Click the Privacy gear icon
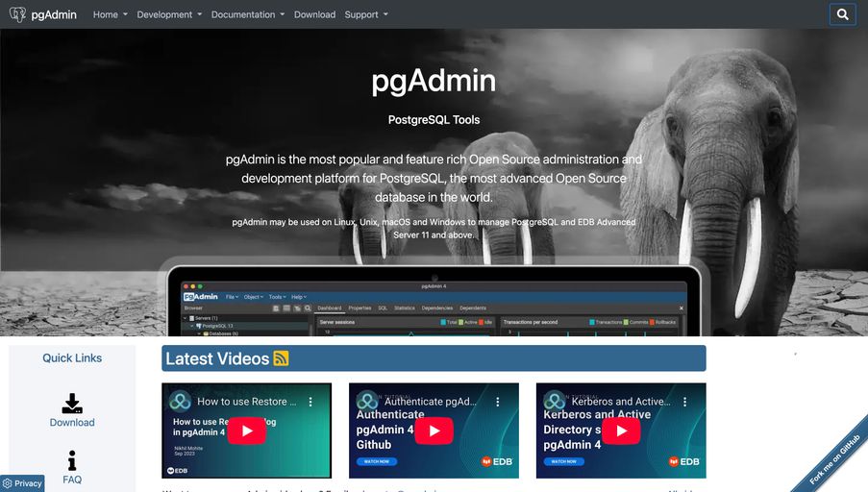Image resolution: width=868 pixels, height=492 pixels. pos(7,483)
